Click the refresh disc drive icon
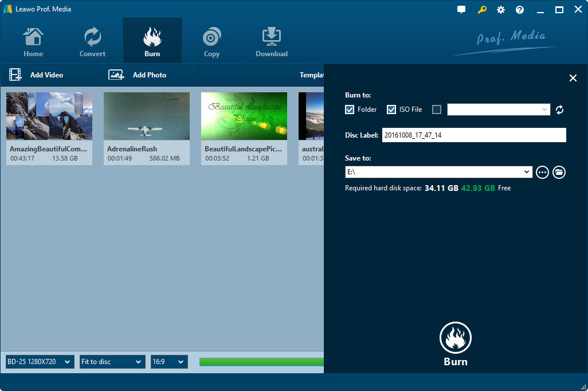The height and width of the screenshot is (391, 588). pyautogui.click(x=560, y=110)
